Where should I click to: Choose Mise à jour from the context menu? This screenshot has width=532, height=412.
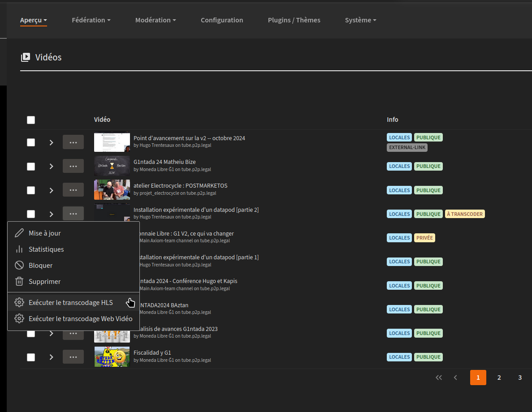click(x=74, y=233)
